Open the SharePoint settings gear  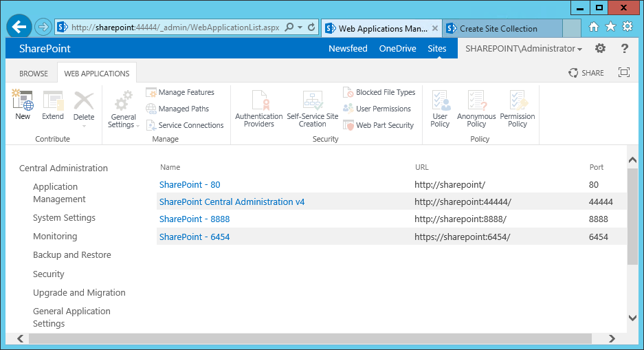tap(601, 48)
